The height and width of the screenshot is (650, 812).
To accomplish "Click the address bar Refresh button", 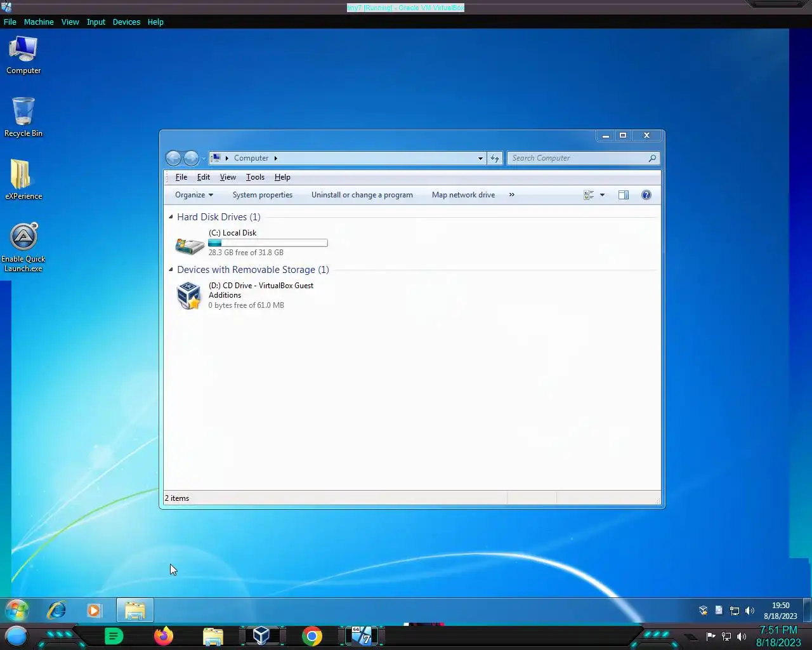I will [495, 158].
